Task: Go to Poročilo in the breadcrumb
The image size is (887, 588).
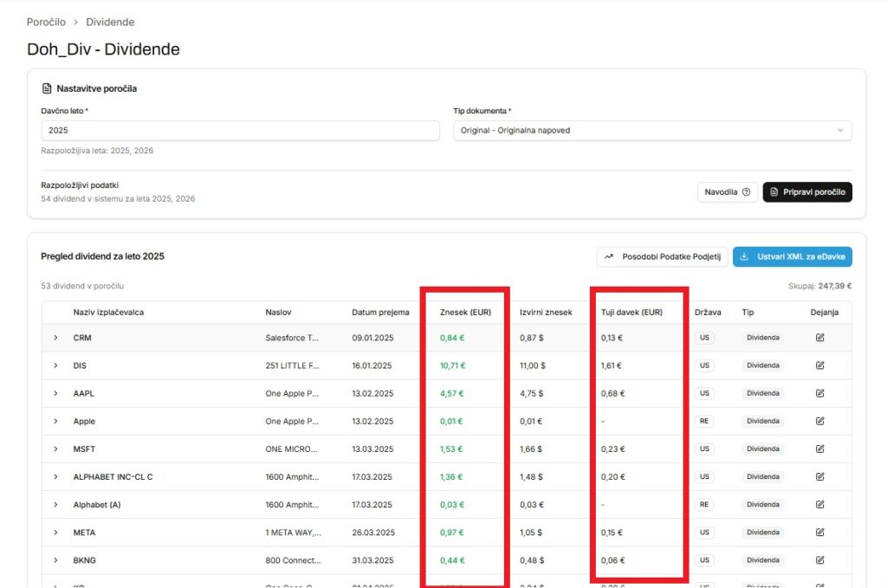Action: pyautogui.click(x=46, y=22)
